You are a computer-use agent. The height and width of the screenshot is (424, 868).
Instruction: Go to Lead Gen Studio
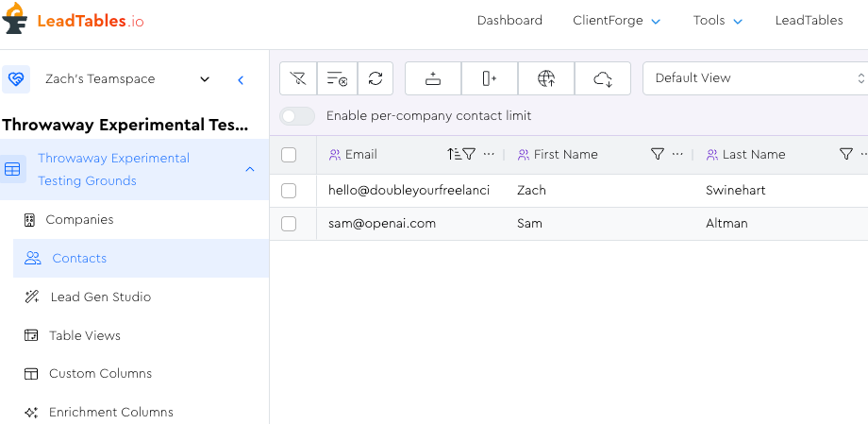pos(100,297)
